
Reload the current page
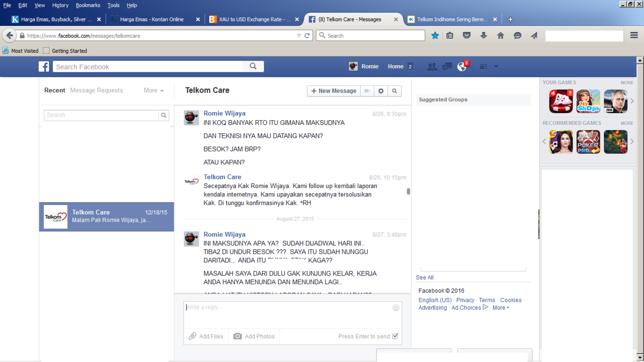pyautogui.click(x=307, y=36)
